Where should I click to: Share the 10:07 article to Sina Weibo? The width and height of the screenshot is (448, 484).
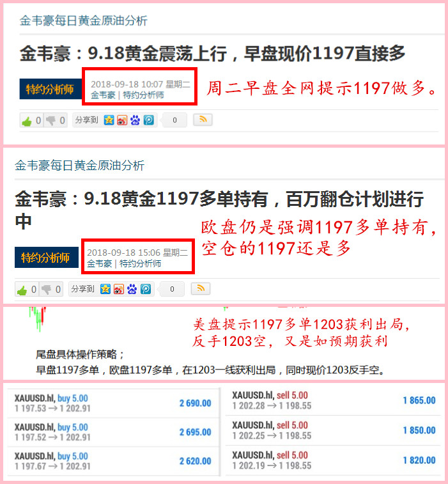click(x=122, y=120)
